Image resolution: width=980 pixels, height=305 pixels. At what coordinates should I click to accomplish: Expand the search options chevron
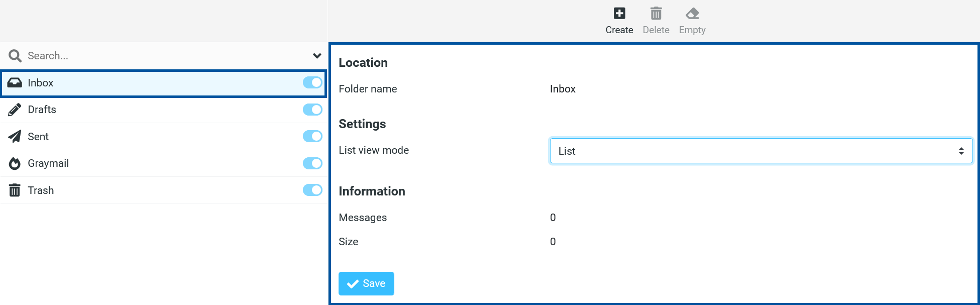(x=317, y=56)
